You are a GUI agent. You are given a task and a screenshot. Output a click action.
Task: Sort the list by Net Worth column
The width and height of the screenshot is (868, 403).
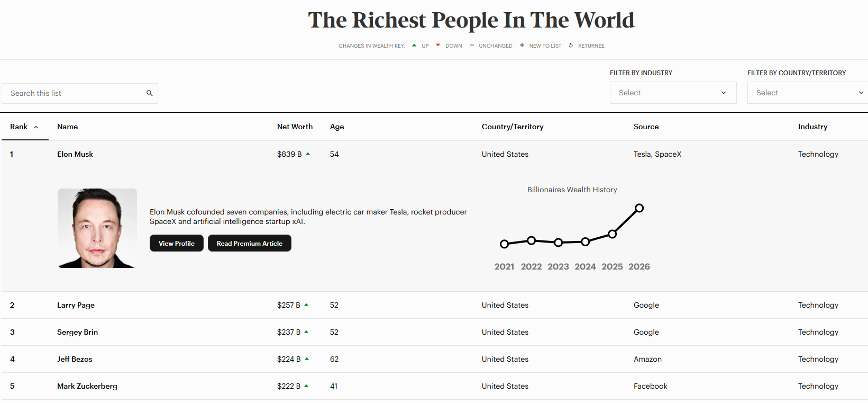pyautogui.click(x=295, y=127)
